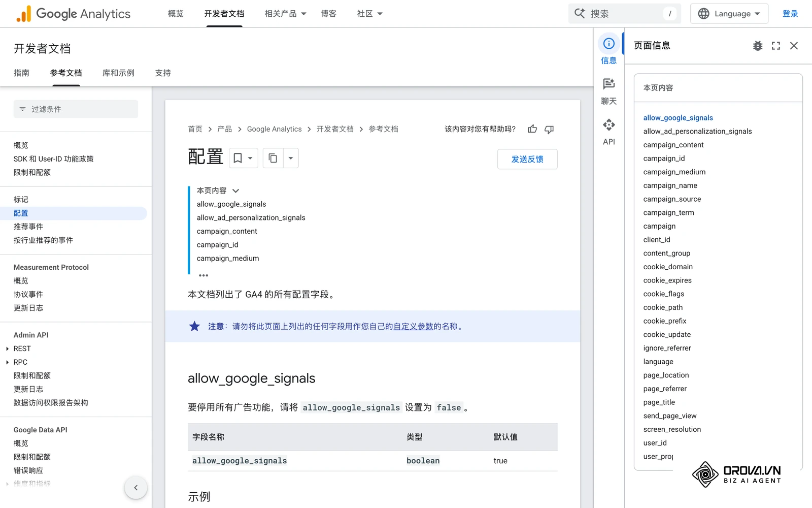Click the thumbs up helpful icon

pos(532,129)
